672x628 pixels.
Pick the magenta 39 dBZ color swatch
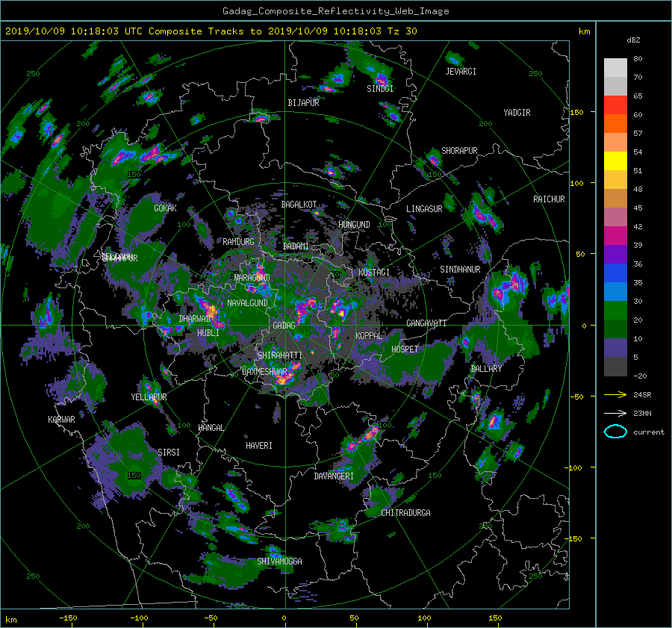(615, 236)
